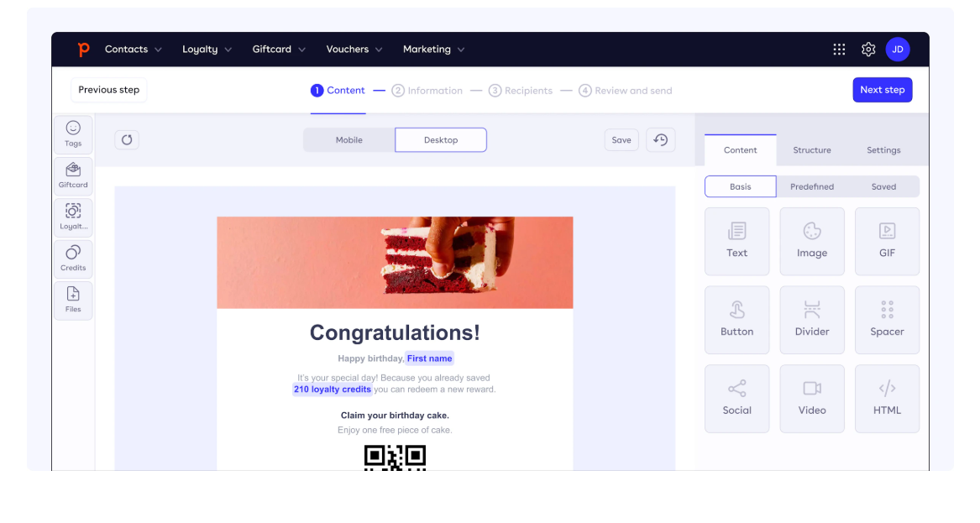Click the version history clock icon
The image size is (980, 523).
661,140
